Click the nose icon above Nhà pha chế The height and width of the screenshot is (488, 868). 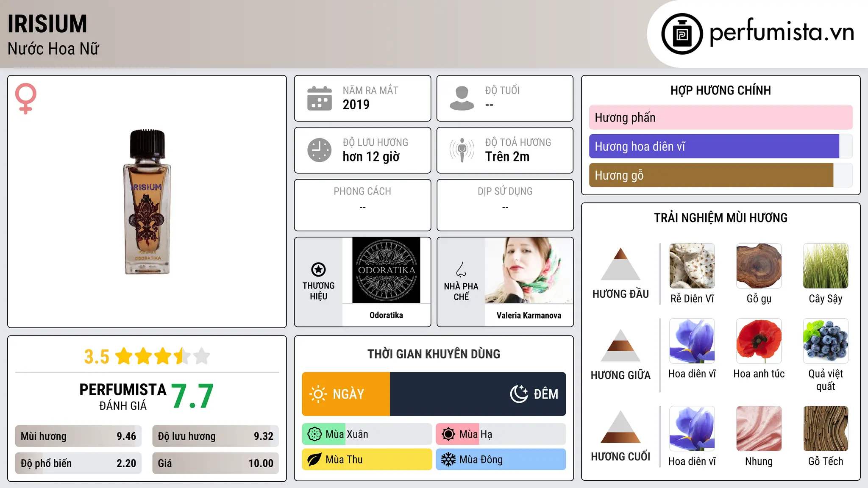tap(461, 269)
